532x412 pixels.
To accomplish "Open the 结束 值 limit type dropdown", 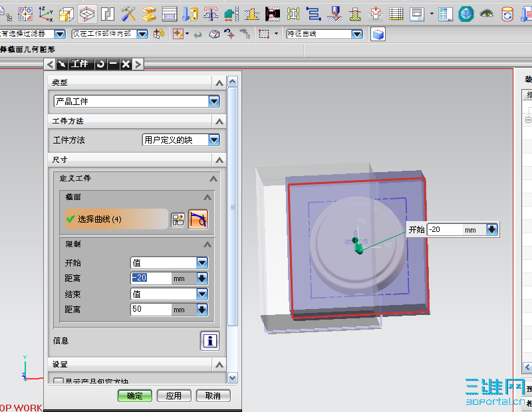I will pyautogui.click(x=202, y=294).
